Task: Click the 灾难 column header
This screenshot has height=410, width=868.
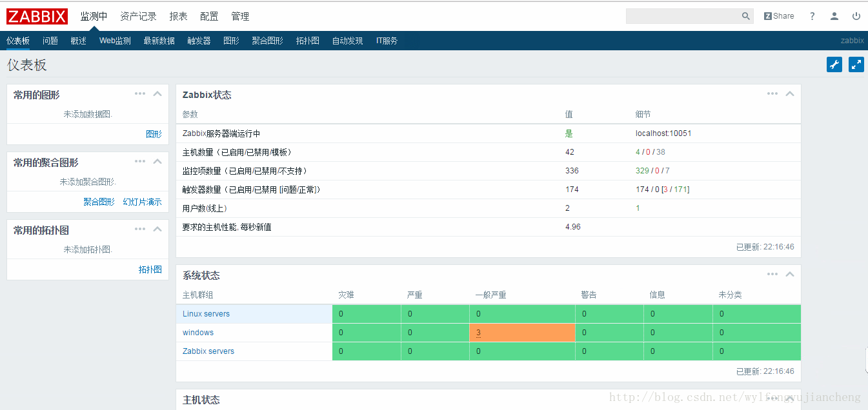Action: (x=346, y=295)
